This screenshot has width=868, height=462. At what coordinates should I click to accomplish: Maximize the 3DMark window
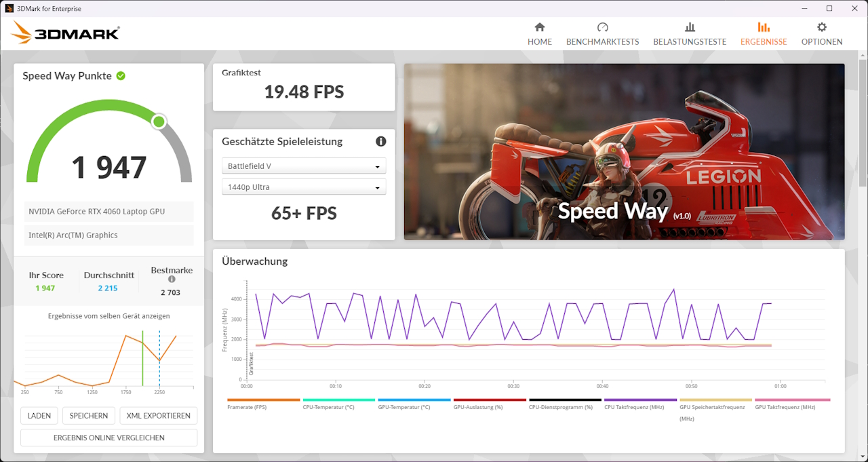coord(829,8)
